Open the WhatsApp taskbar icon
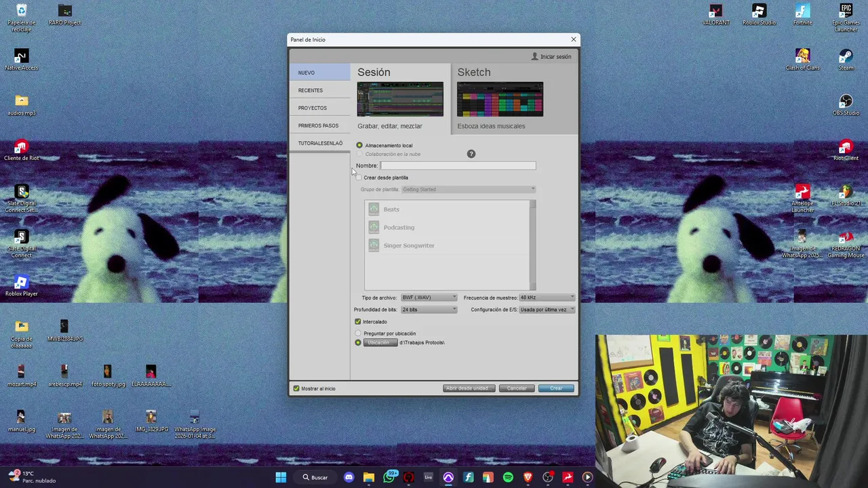The image size is (868, 488). click(x=389, y=478)
